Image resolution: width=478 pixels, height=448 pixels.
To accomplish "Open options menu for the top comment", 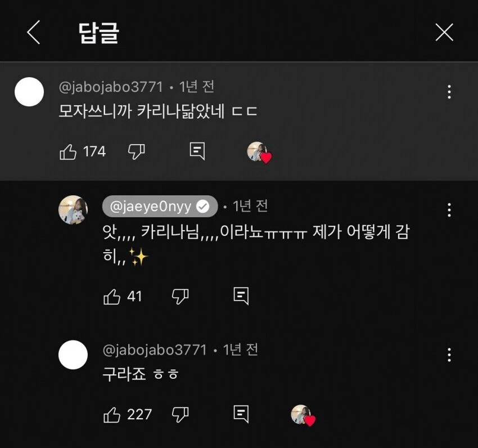I will click(449, 92).
